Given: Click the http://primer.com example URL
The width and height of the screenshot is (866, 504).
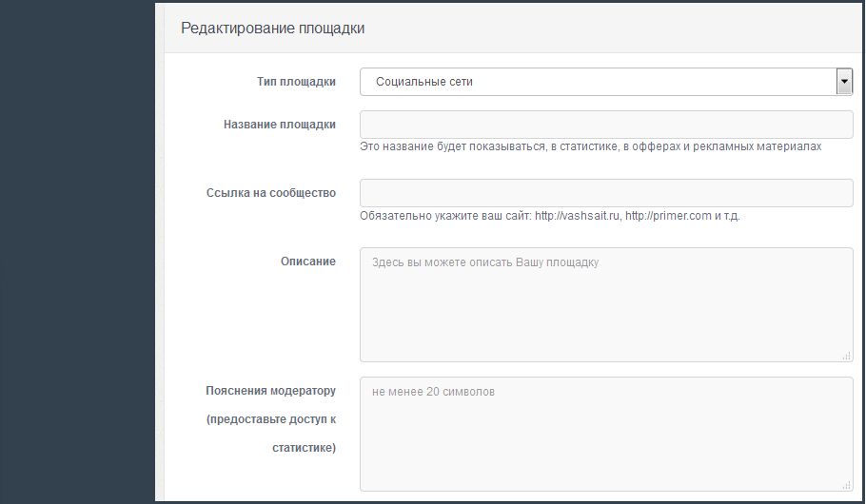Looking at the screenshot, I should [x=668, y=216].
